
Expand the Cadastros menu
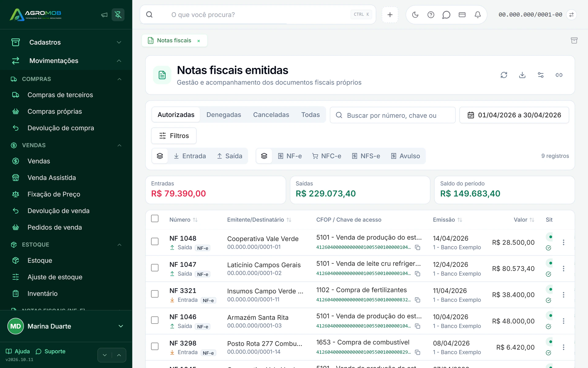(66, 42)
